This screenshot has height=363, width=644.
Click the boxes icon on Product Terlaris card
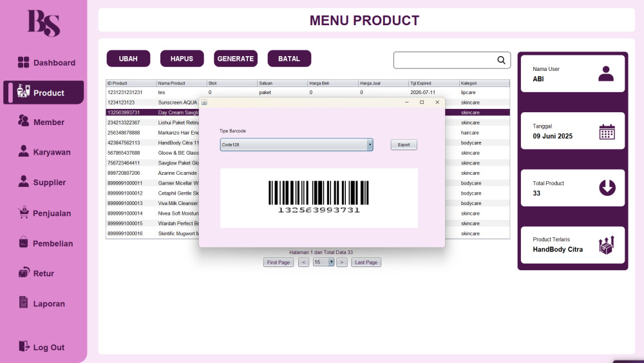pos(606,246)
